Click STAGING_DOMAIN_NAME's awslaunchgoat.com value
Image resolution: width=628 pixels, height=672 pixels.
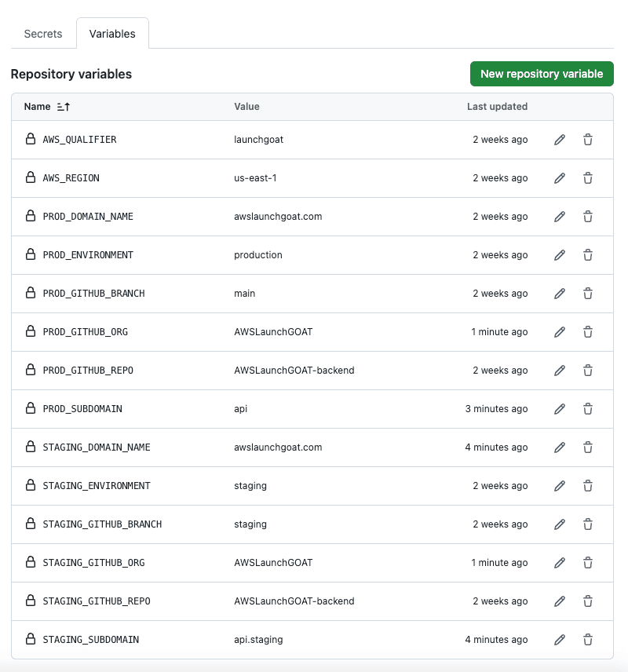click(278, 447)
